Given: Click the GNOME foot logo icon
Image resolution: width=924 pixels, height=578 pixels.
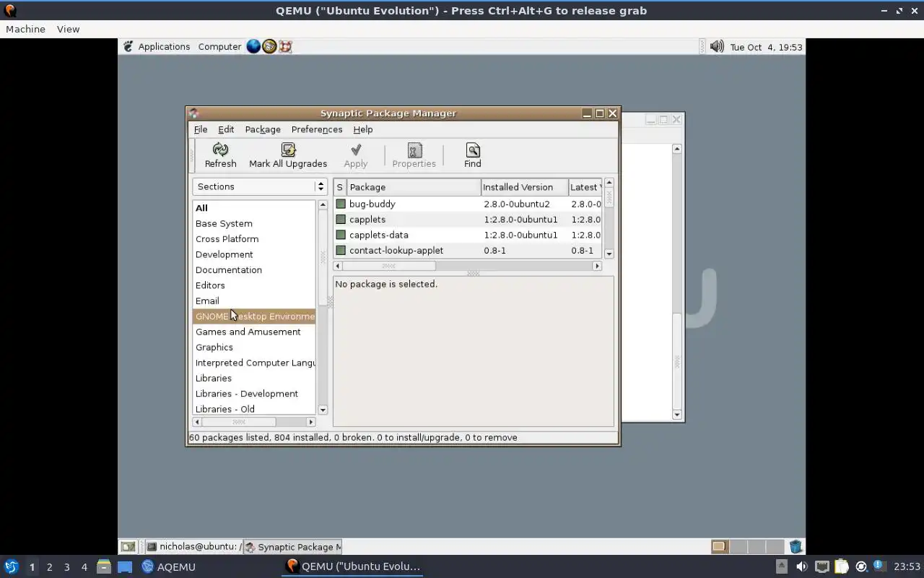Looking at the screenshot, I should pyautogui.click(x=128, y=46).
